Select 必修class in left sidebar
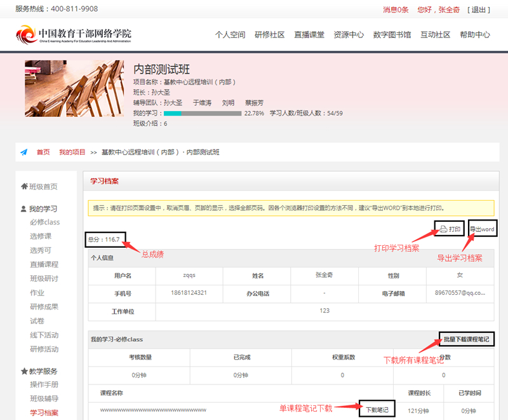The height and width of the screenshot is (420, 508). tap(45, 222)
